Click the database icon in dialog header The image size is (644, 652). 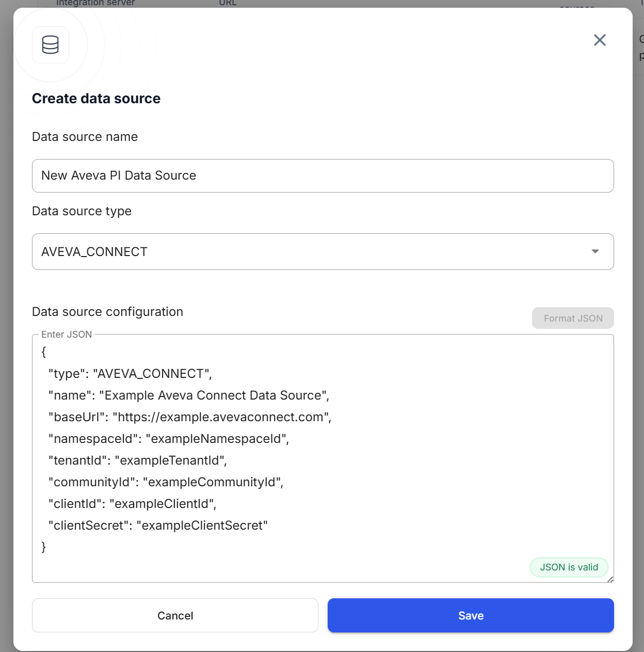click(51, 45)
